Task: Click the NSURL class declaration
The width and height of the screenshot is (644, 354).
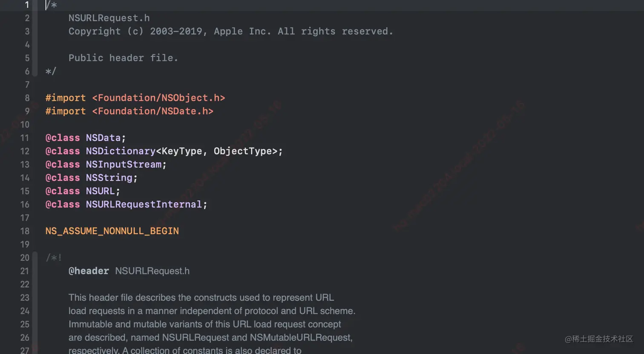Action: click(x=101, y=191)
